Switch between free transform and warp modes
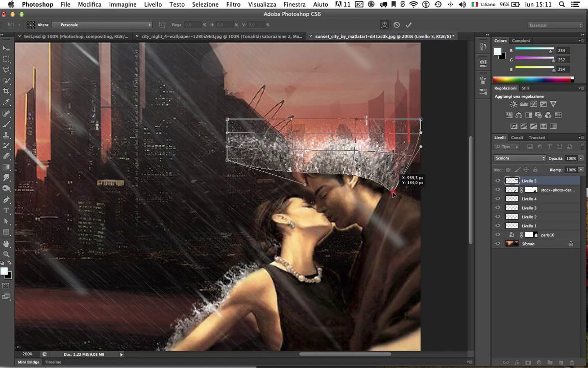 [x=384, y=25]
